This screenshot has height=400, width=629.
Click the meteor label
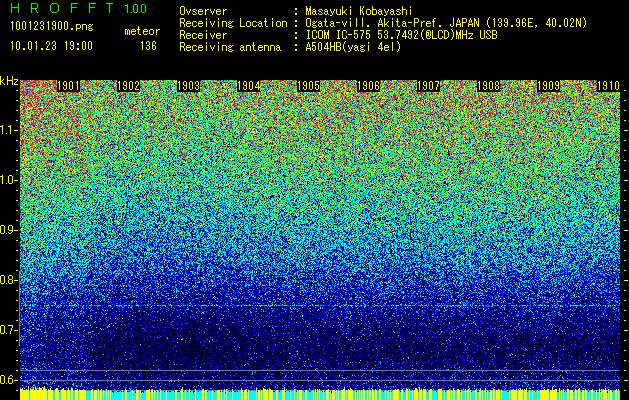(x=142, y=31)
